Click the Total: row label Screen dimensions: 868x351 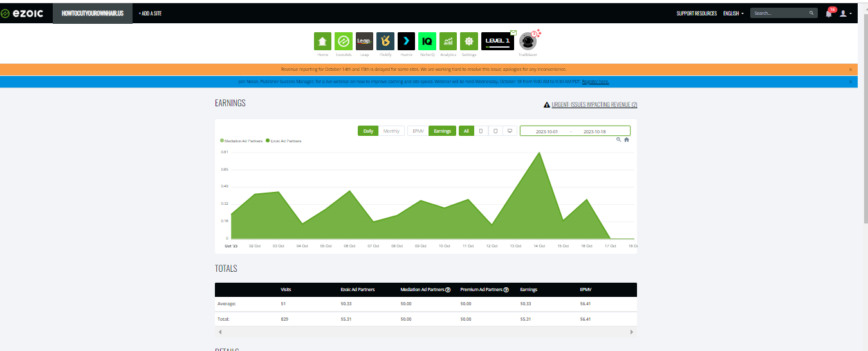[x=224, y=319]
